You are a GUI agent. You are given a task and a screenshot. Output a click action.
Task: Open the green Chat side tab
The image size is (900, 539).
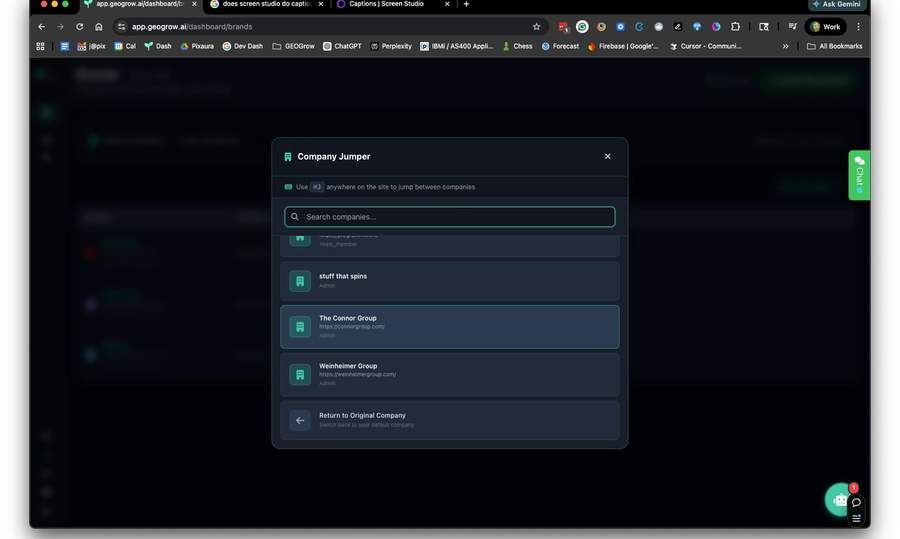(859, 175)
